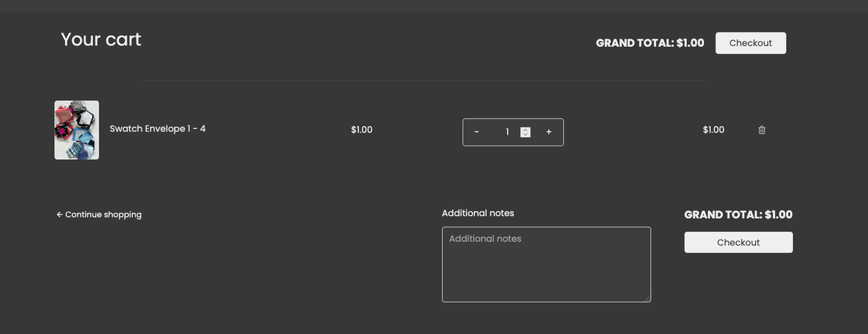Viewport: 868px width, 334px height.
Task: Increase quantity with the plus button
Action: [x=549, y=132]
